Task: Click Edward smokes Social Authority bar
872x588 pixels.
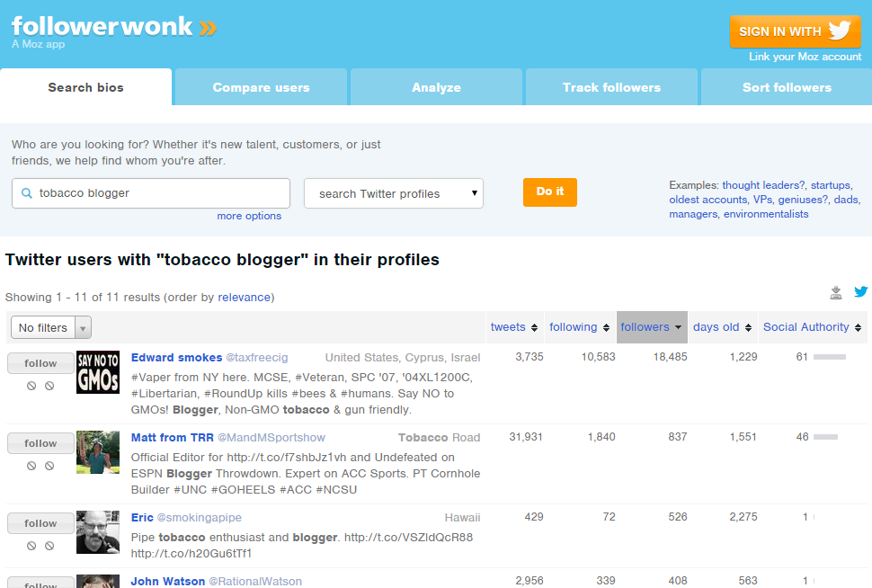Action: pos(829,357)
